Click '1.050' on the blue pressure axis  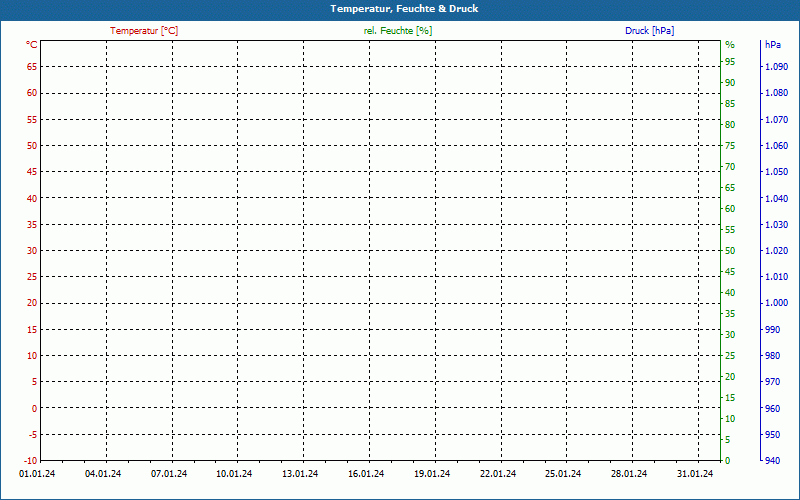coord(777,172)
